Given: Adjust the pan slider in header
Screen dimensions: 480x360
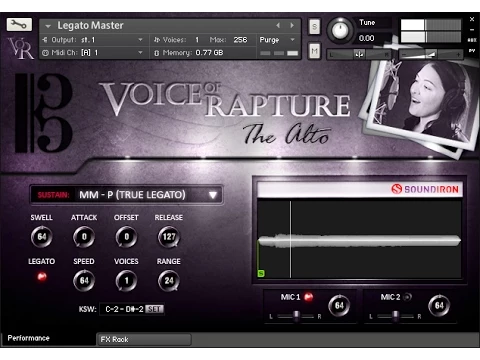Looking at the screenshot, I should (x=359, y=54).
